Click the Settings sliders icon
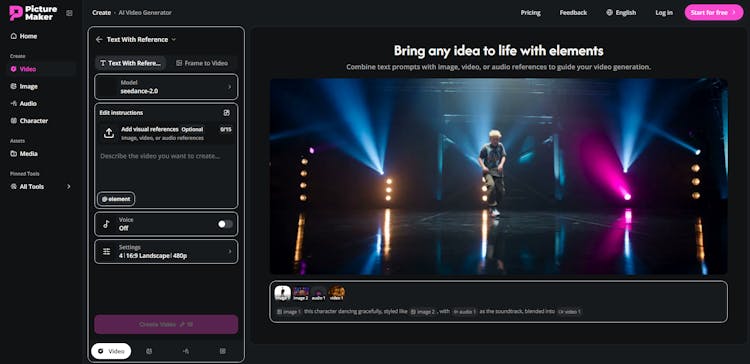The width and height of the screenshot is (750, 364). [107, 252]
